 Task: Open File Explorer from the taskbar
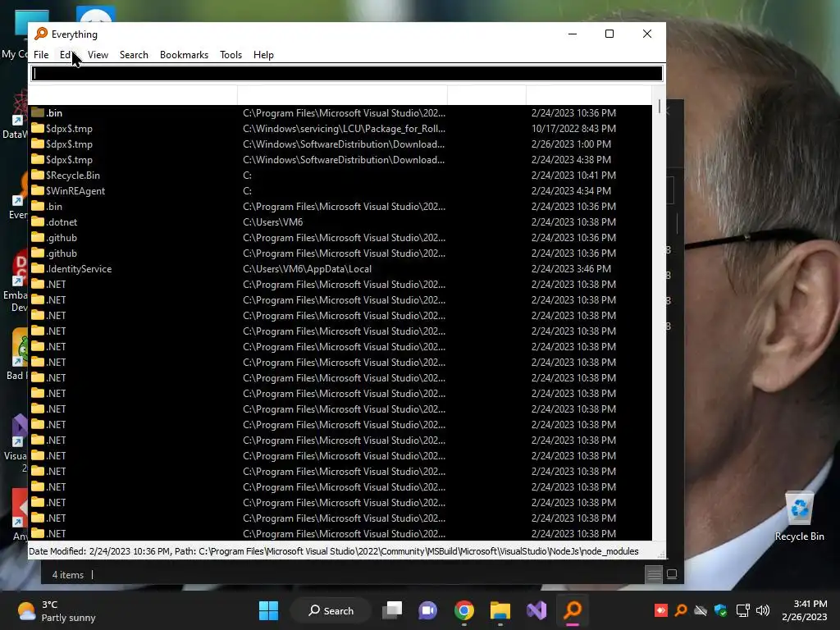click(x=500, y=610)
